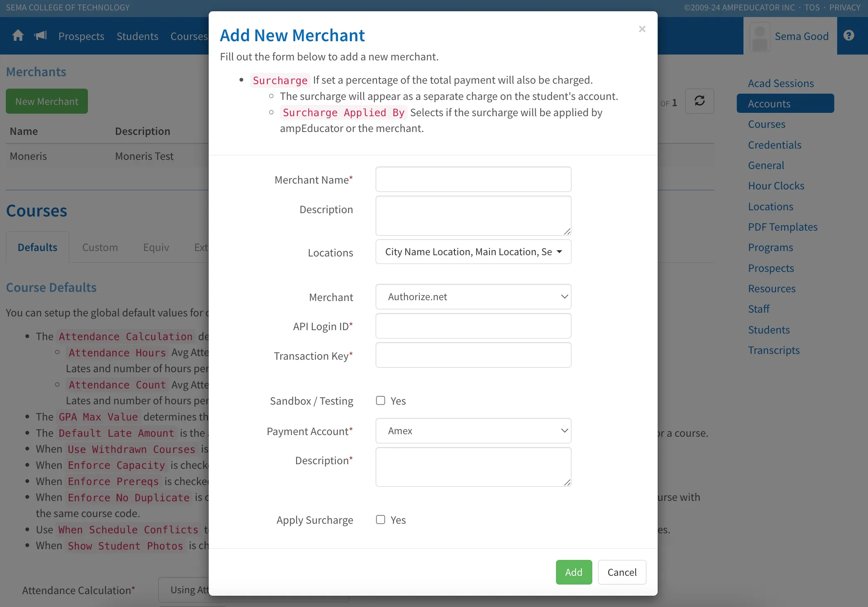This screenshot has width=868, height=607.
Task: Enable the Sandbox / Testing checkbox
Action: (x=380, y=401)
